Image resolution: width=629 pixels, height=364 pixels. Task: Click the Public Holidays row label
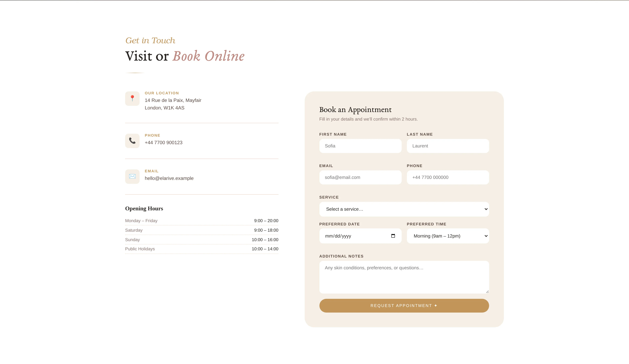pyautogui.click(x=140, y=249)
